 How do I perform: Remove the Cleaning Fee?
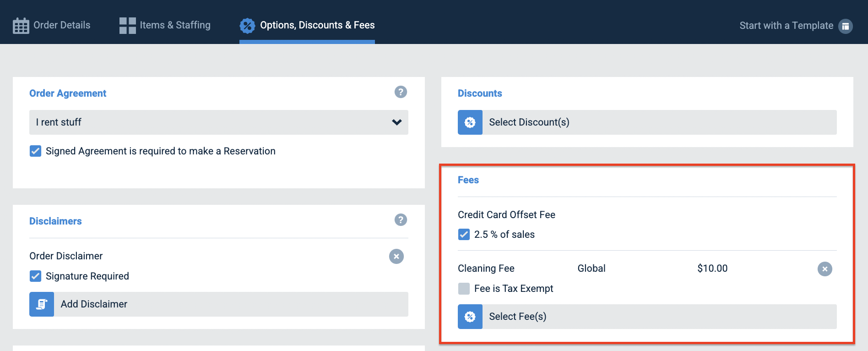point(825,269)
